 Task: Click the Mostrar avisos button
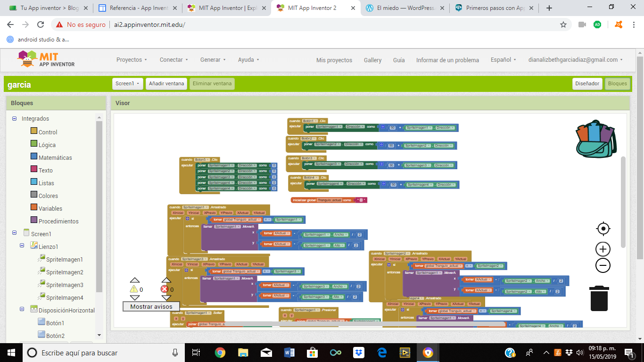point(151,306)
